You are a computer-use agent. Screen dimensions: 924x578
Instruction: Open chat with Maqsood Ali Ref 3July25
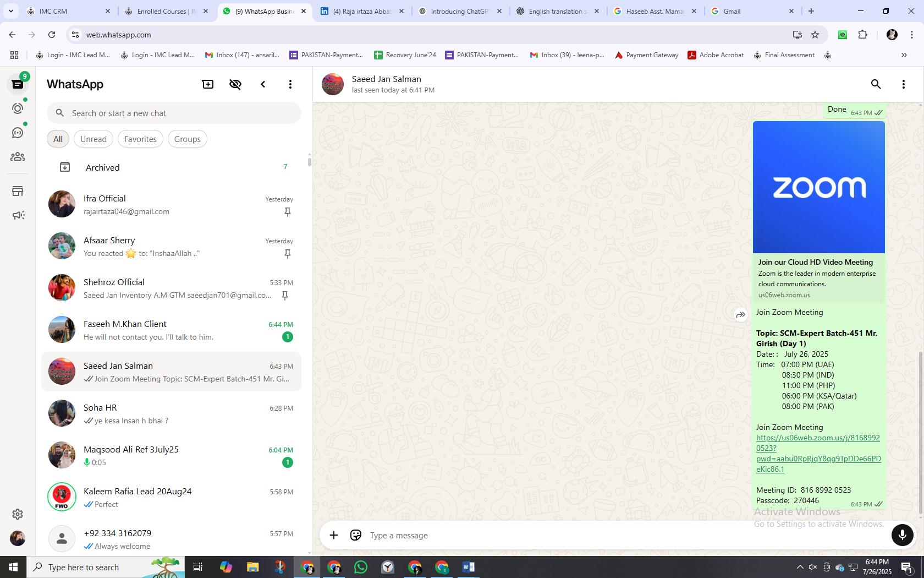pos(172,456)
